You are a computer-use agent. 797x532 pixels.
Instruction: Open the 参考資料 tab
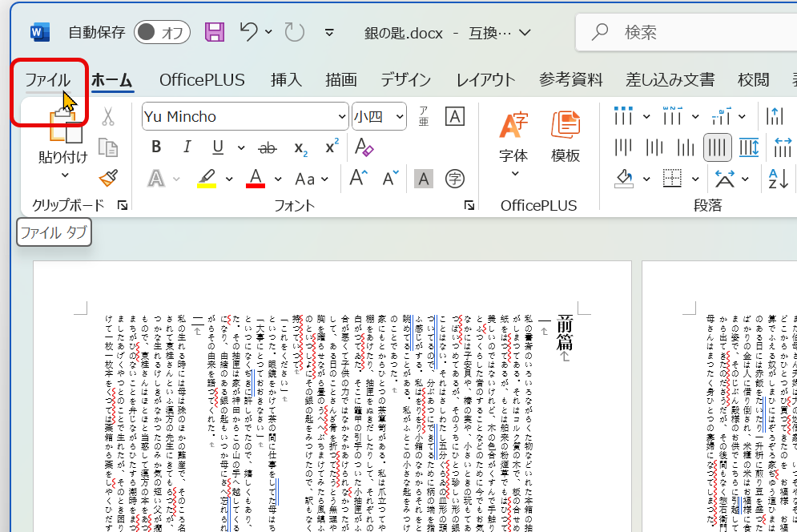(x=571, y=80)
